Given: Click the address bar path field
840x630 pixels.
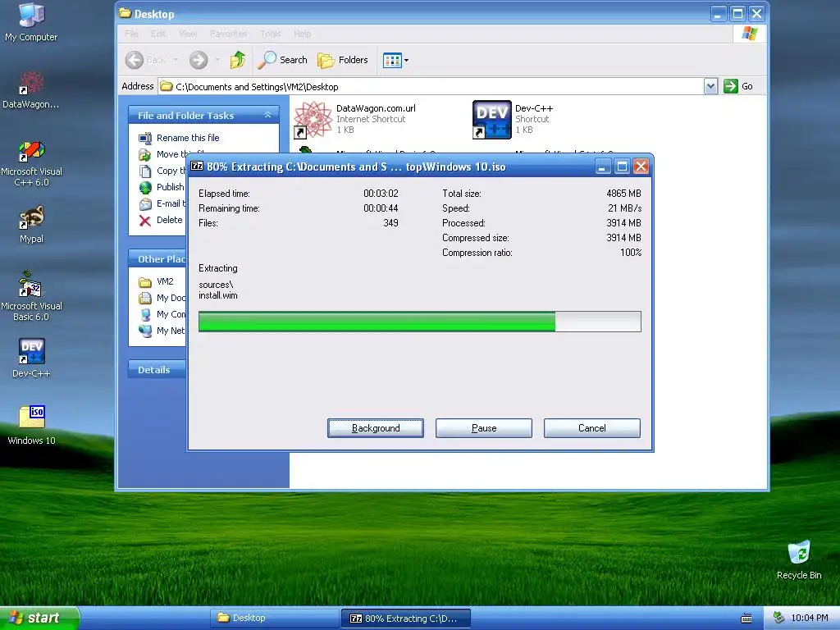Looking at the screenshot, I should tap(431, 86).
